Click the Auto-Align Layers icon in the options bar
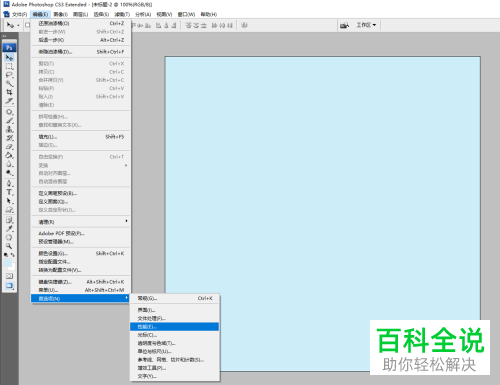 click(244, 25)
